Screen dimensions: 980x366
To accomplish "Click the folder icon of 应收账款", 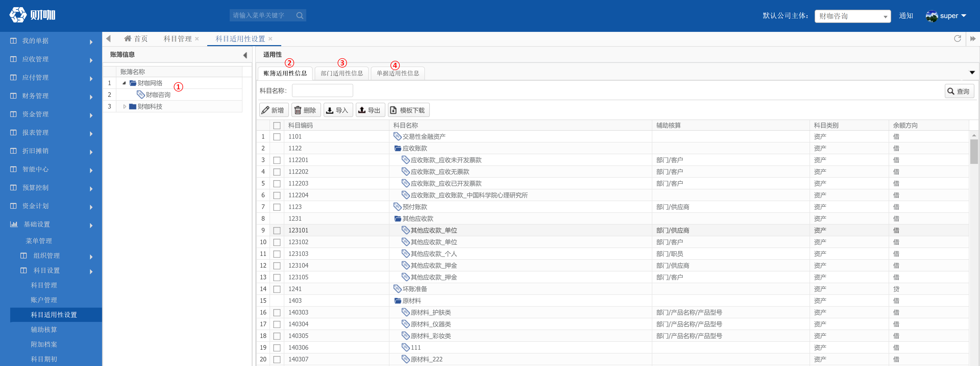I will [x=398, y=148].
